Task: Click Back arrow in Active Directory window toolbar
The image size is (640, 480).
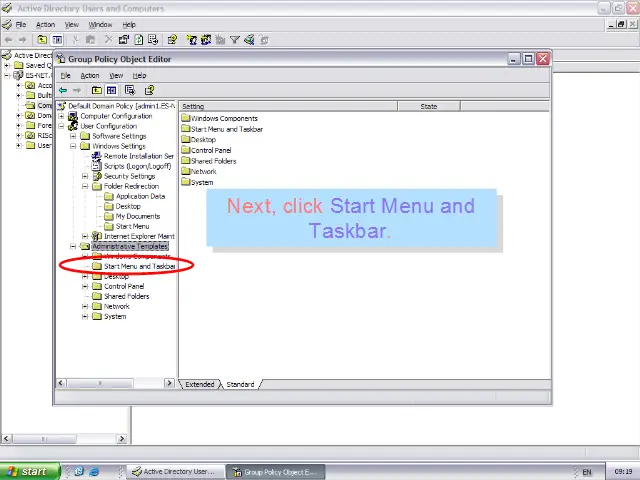Action: tap(9, 40)
